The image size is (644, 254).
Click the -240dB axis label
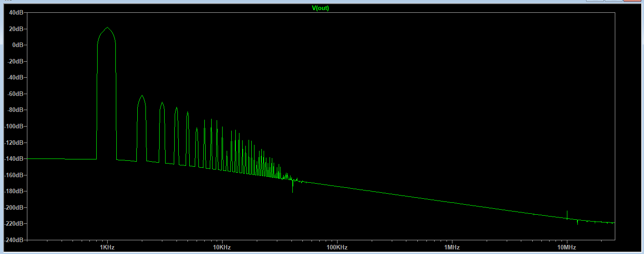click(x=14, y=240)
